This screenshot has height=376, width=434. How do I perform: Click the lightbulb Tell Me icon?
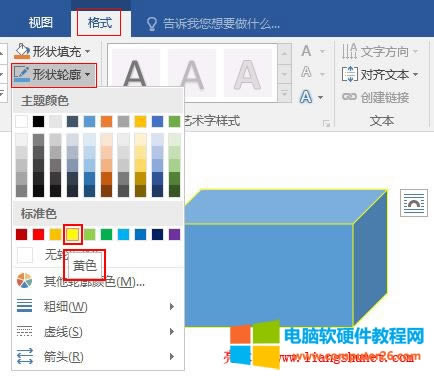click(x=152, y=24)
